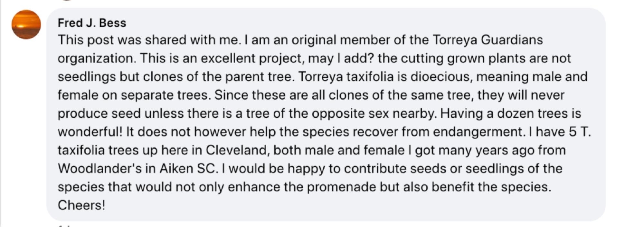Open Fred J. Bess's profile name link
Viewport: 644px width, 227px height.
coord(92,23)
